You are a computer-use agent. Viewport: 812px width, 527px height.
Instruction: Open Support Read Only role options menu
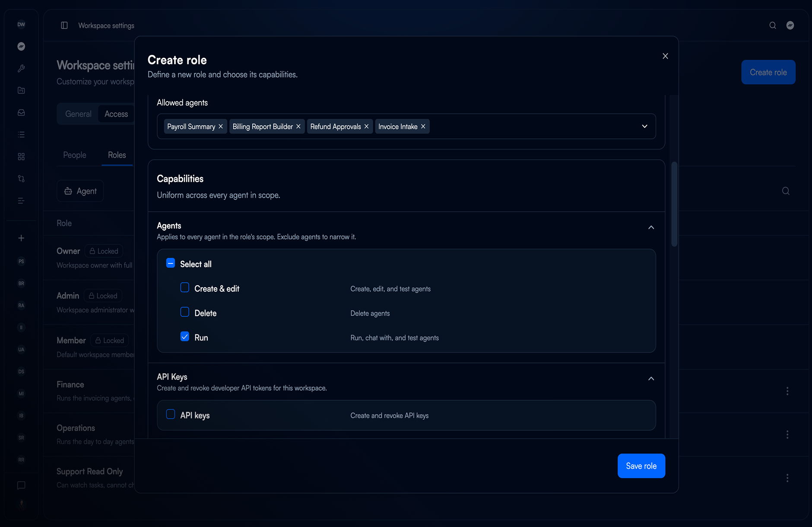(787, 478)
